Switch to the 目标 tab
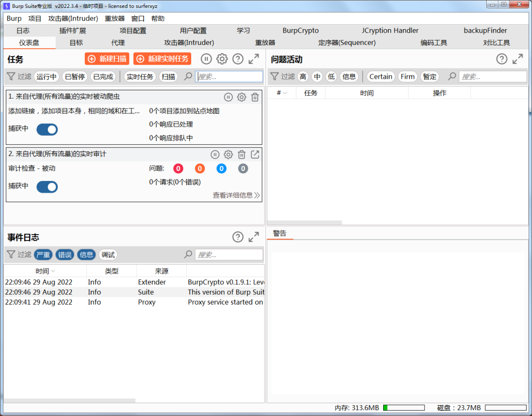The height and width of the screenshot is (416, 532). tap(76, 42)
